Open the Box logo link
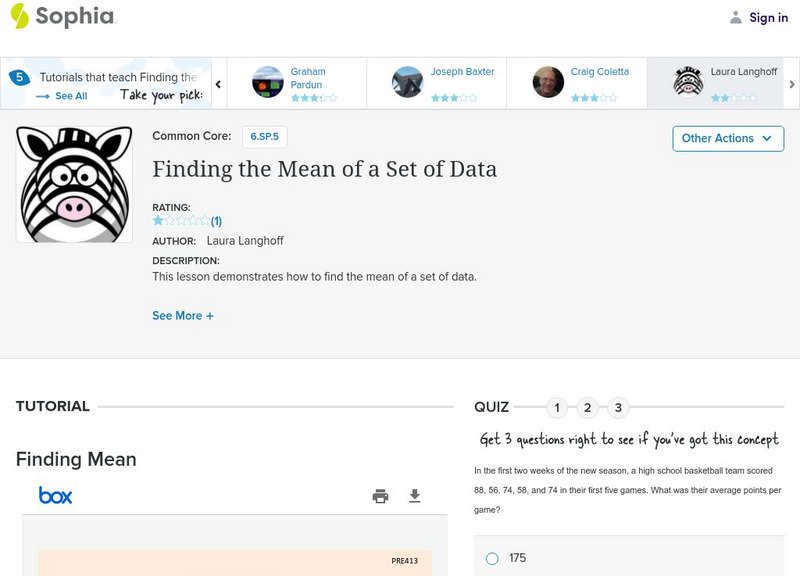Screen dimensions: 800x576 coord(55,494)
